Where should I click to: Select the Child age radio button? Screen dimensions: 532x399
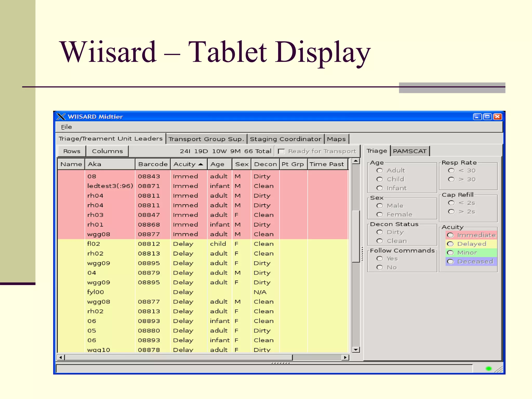pyautogui.click(x=380, y=179)
